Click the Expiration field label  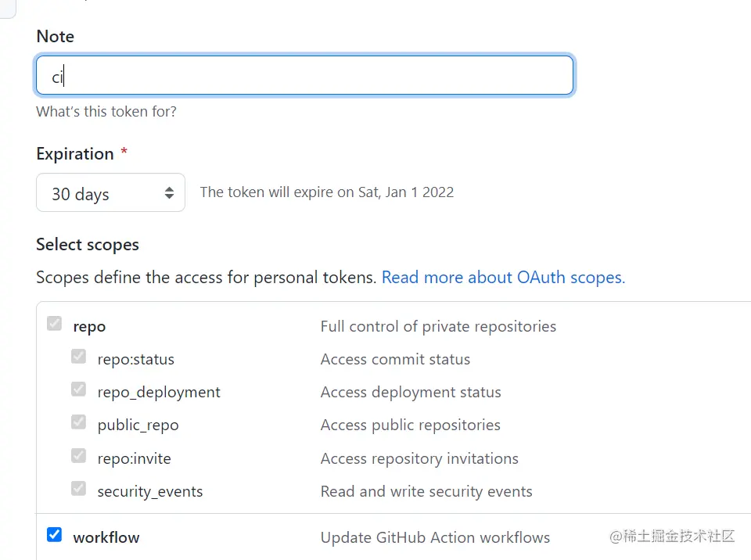75,154
